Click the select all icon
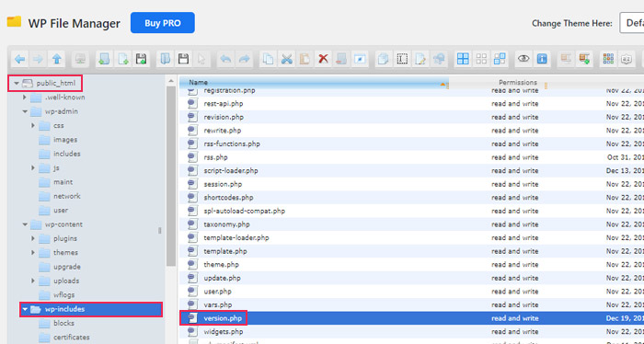The height and width of the screenshot is (344, 644). (463, 59)
